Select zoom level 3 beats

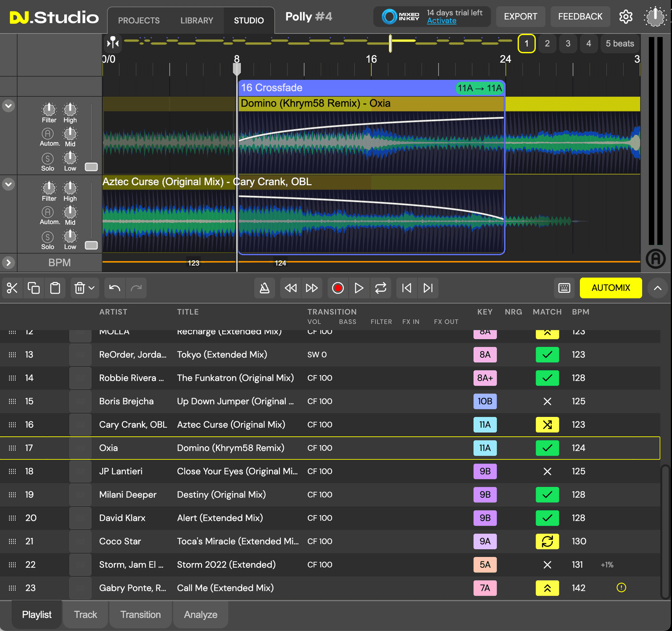568,44
